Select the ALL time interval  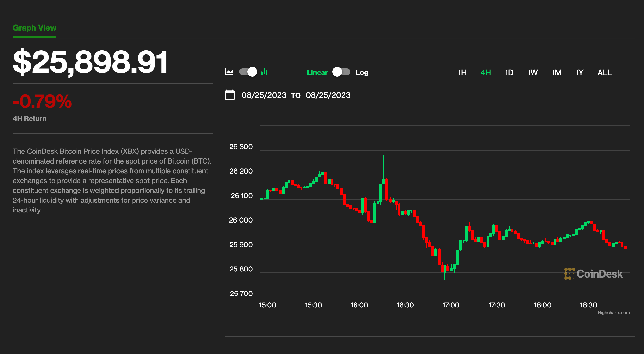[x=606, y=73]
